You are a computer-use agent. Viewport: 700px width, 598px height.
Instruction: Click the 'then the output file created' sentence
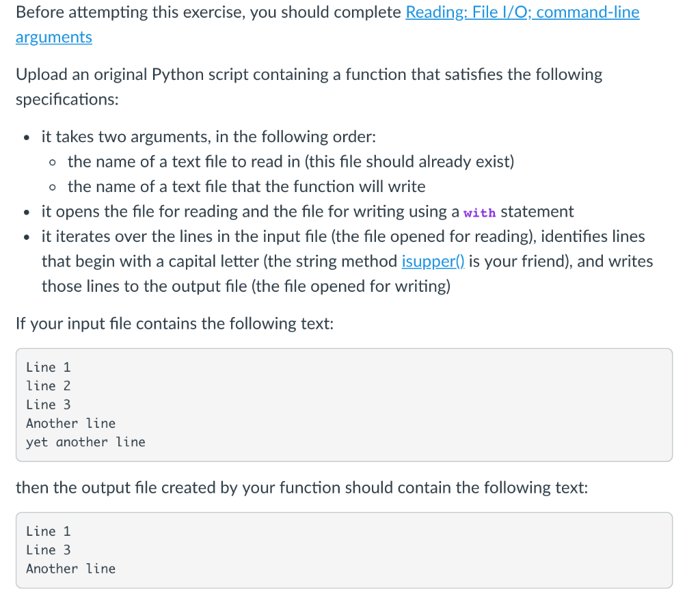tap(301, 488)
